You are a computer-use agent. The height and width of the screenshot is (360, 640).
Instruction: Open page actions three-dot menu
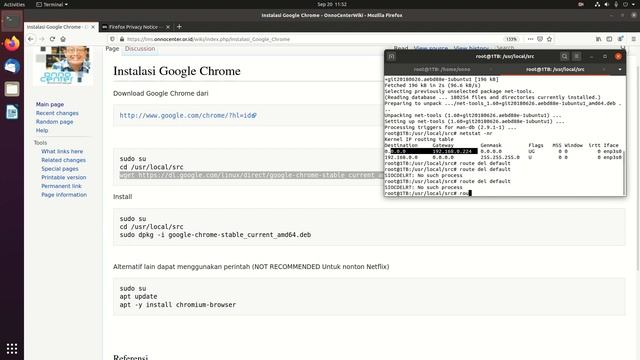point(530,39)
